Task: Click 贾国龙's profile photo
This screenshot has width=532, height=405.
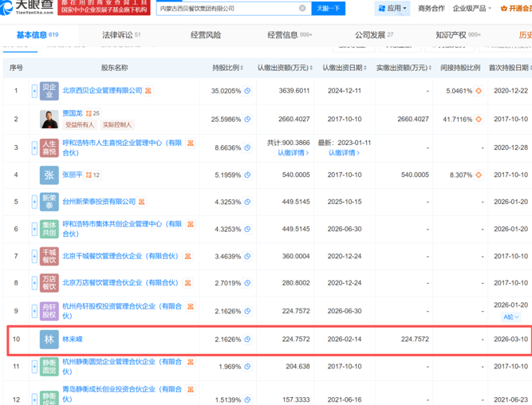Action: [x=49, y=119]
